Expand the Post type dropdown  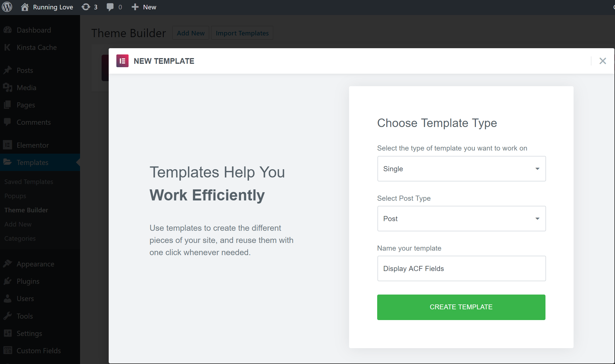point(461,218)
